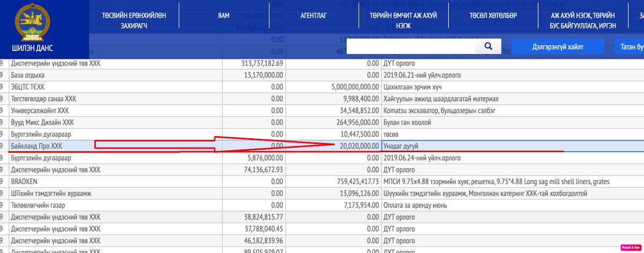Select Хайгуулын ажилд шаардлагатай материал description

441,99
